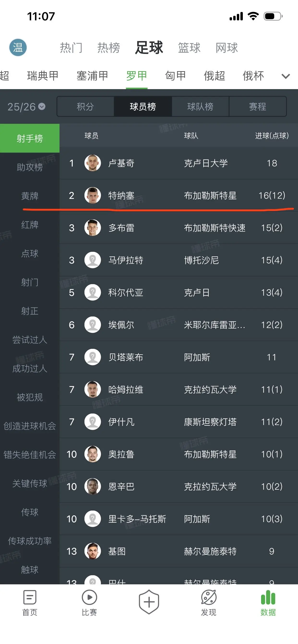Screen dimensions: 298x644
Task: Expand league list chevron beside 俄杯
Action: click(286, 76)
